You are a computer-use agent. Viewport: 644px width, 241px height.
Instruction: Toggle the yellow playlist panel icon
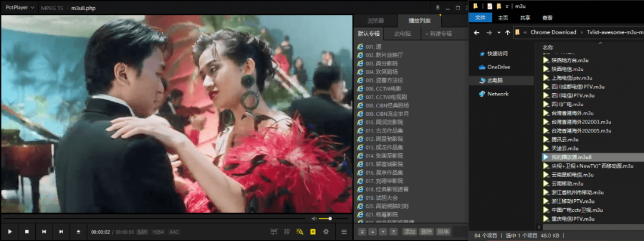coord(313,231)
